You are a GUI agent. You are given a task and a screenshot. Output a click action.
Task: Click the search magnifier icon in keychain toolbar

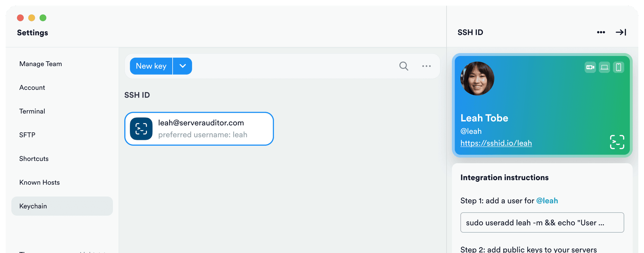(x=404, y=66)
